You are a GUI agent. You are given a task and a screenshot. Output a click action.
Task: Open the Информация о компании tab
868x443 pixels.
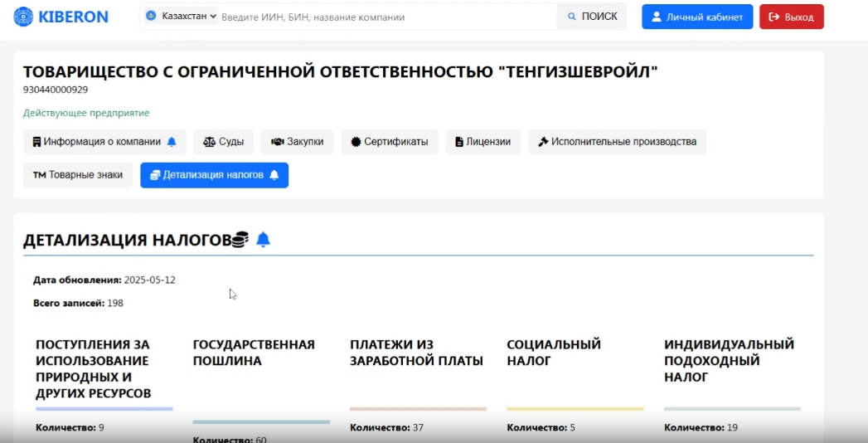click(104, 142)
